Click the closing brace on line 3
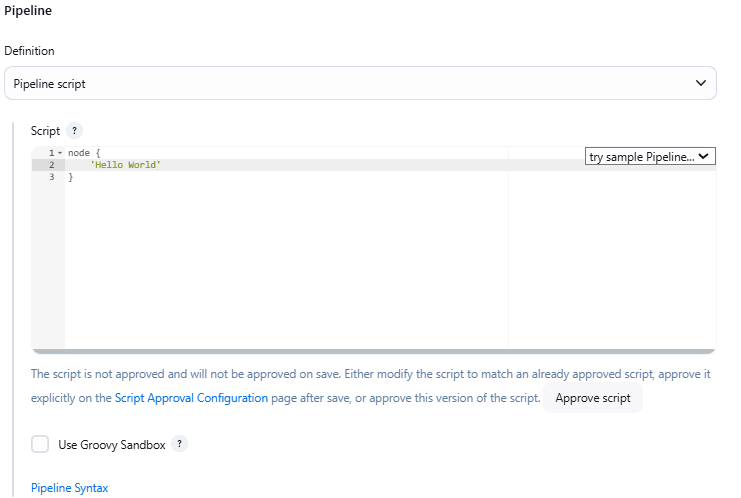The height and width of the screenshot is (498, 741). pos(71,177)
